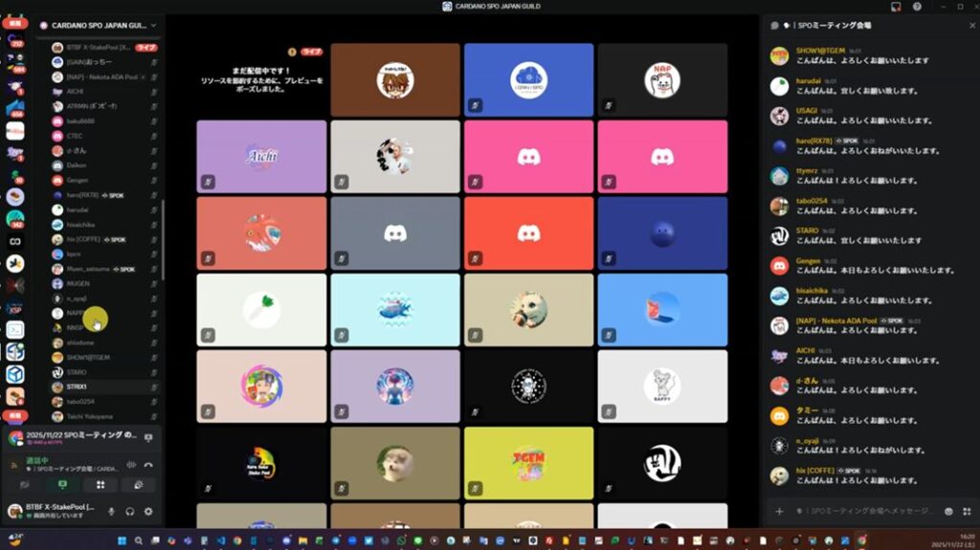Toggle microphone mute in user panel
The height and width of the screenshot is (550, 980).
pos(112,512)
